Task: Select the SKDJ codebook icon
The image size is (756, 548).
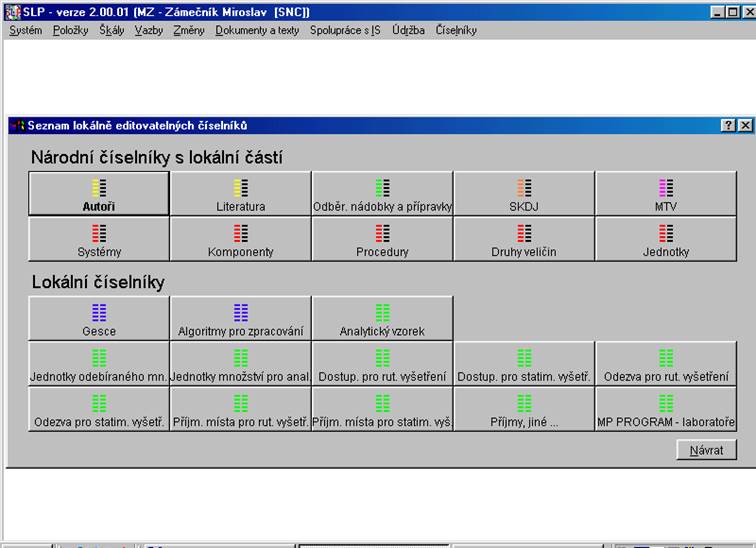Action: pos(524,188)
